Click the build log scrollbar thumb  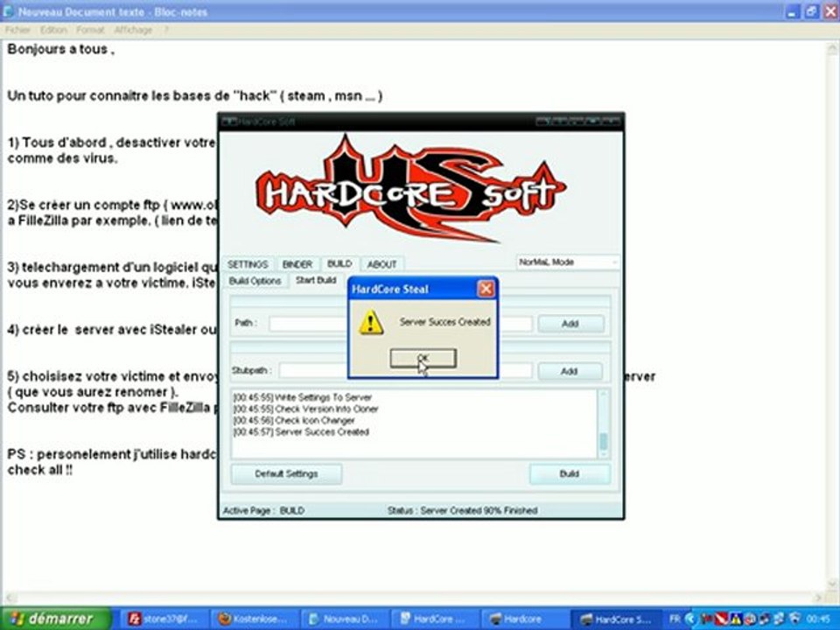pyautogui.click(x=603, y=441)
